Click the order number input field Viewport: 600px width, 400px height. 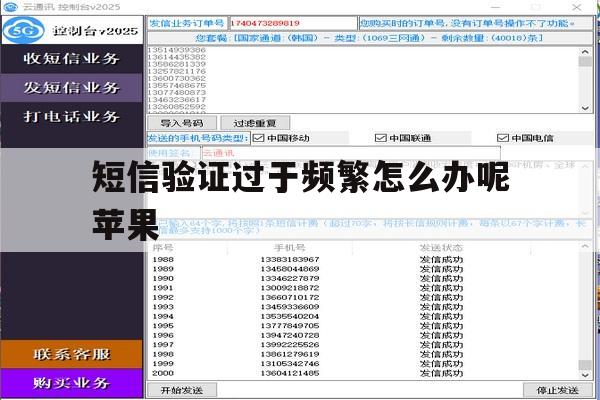click(x=293, y=23)
